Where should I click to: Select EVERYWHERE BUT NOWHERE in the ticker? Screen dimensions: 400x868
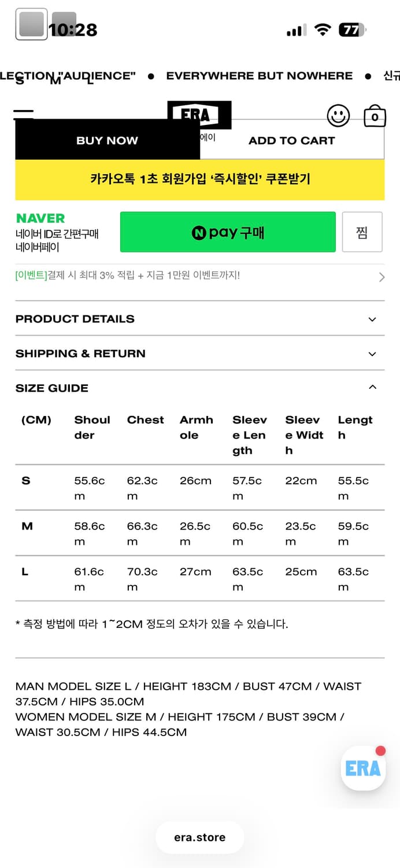click(259, 75)
